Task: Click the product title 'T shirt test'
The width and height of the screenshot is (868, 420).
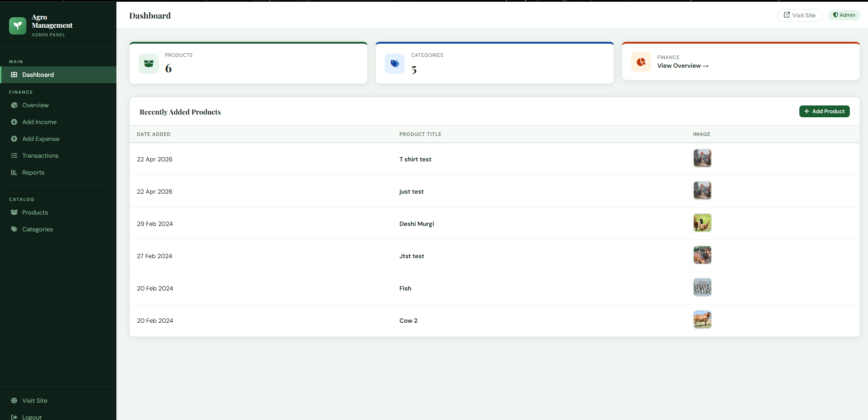Action: click(x=416, y=159)
